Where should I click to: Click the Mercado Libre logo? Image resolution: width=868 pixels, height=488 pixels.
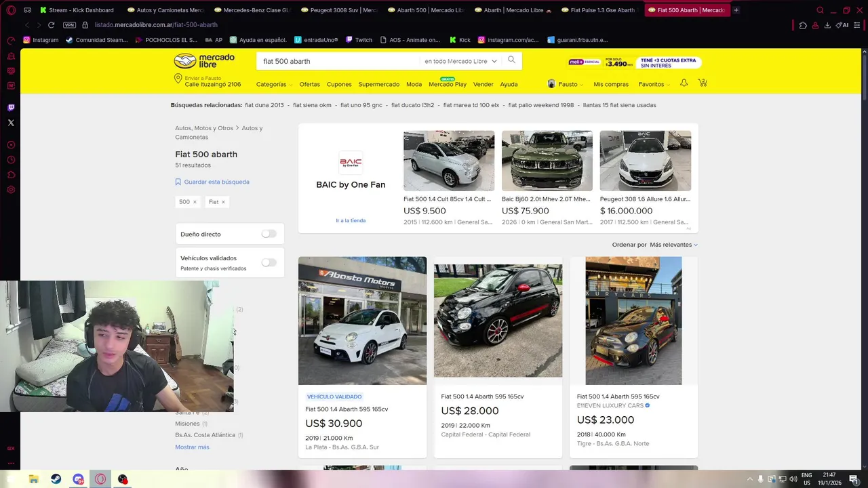[x=204, y=61]
